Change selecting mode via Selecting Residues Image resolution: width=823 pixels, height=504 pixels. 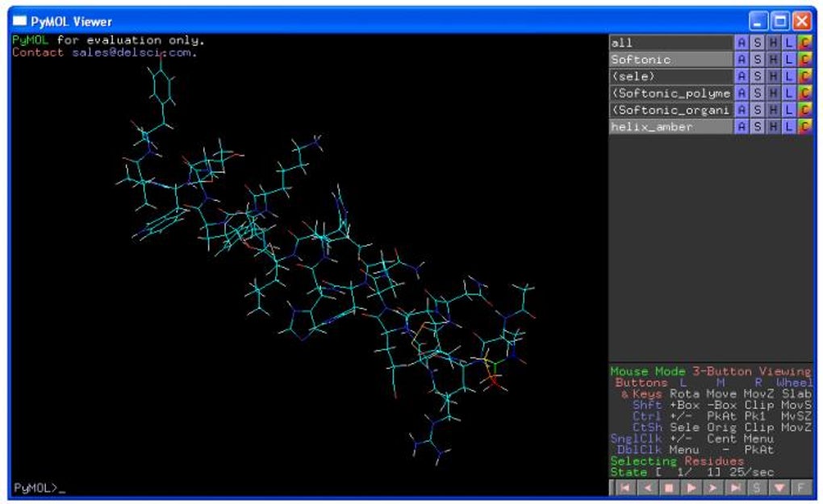(x=677, y=461)
